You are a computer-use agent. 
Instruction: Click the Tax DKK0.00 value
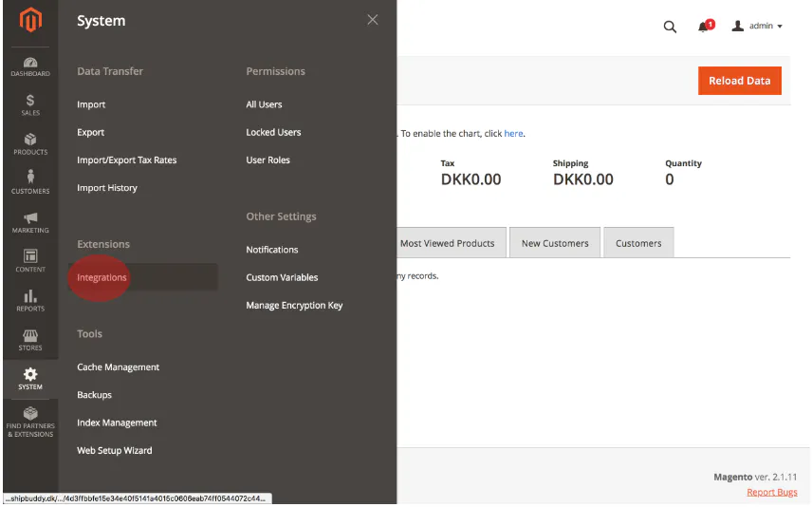(471, 179)
